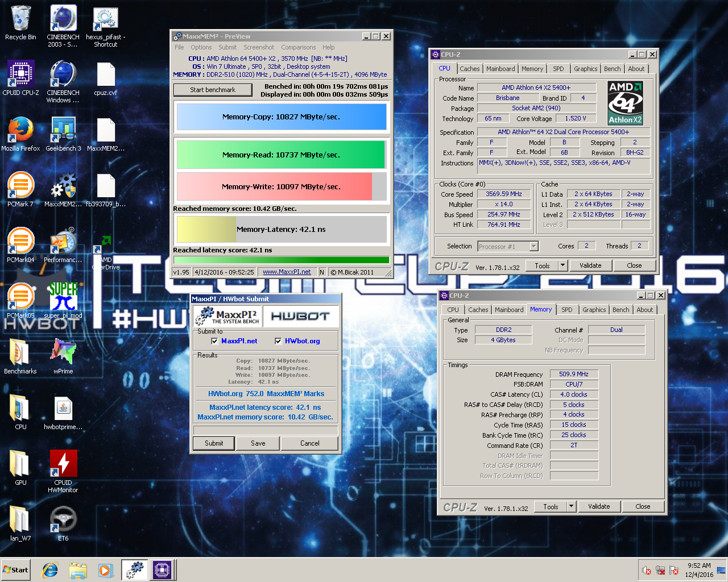
Task: Open hexus_pifast Shortcut icon
Action: pyautogui.click(x=106, y=26)
